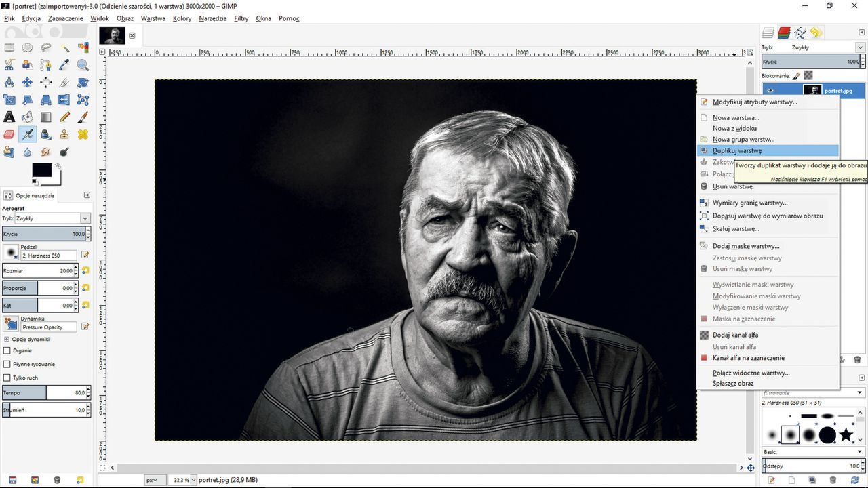Toggle link next to Proporcje field
The image size is (868, 488).
pos(85,288)
